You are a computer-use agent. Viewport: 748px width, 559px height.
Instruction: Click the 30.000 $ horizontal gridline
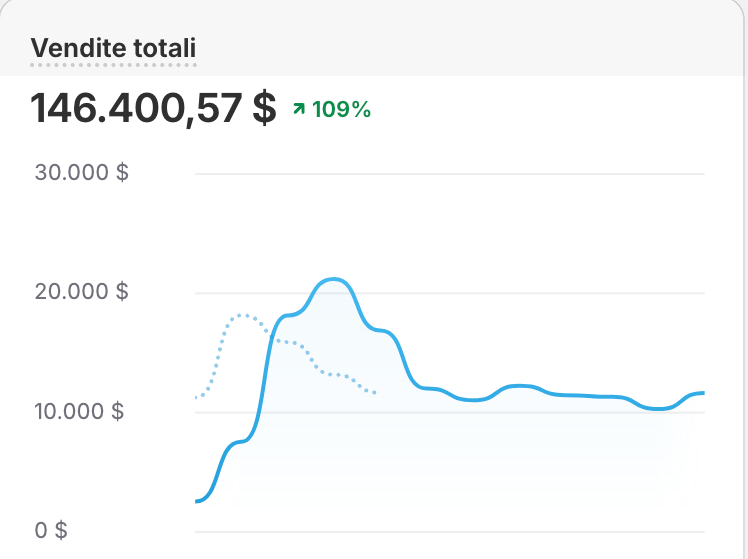tap(450, 173)
